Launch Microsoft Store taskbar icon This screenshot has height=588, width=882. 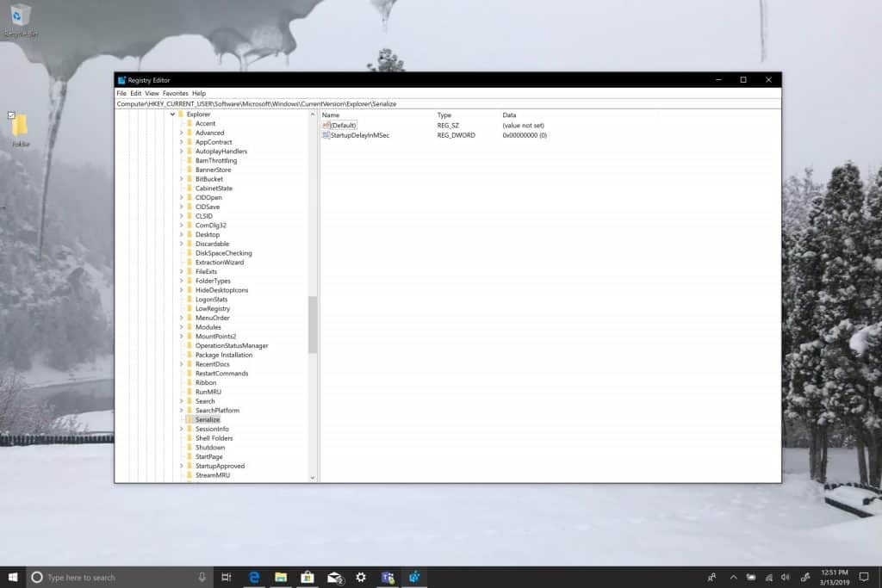click(x=307, y=577)
